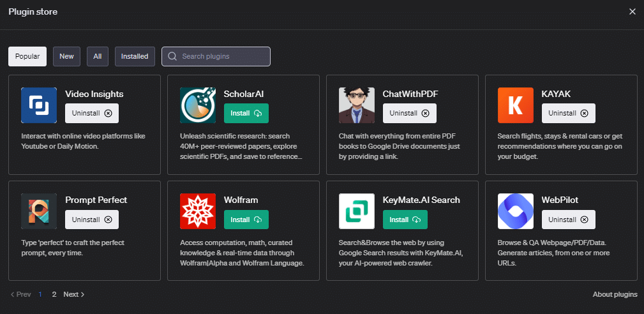Click the ChatWithPDF title text
The width and height of the screenshot is (644, 314).
coord(410,94)
